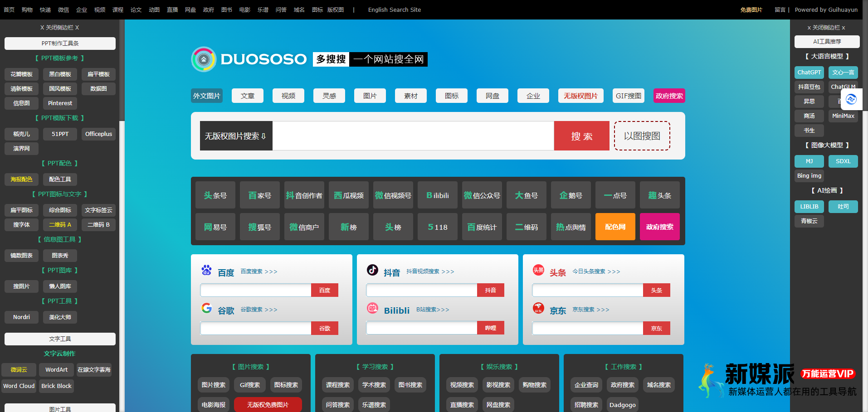Open the GIF搜图 tab
868x412 pixels.
(629, 96)
